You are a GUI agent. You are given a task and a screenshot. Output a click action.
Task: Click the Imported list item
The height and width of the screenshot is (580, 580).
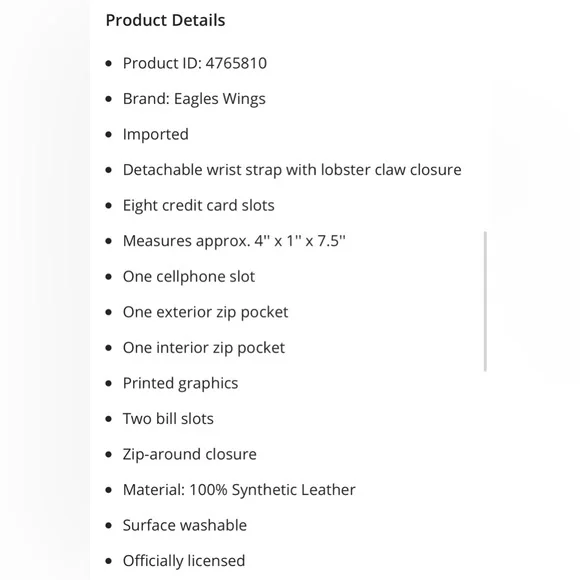pos(156,135)
